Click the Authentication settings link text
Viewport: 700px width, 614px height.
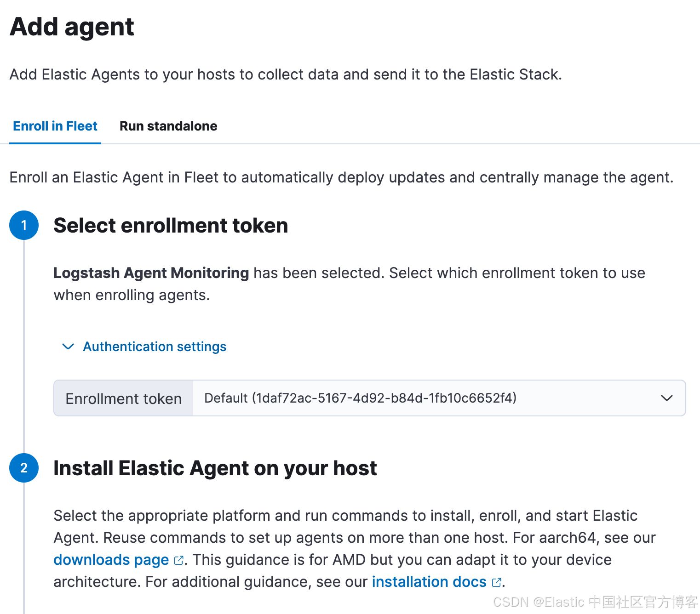[x=155, y=347]
